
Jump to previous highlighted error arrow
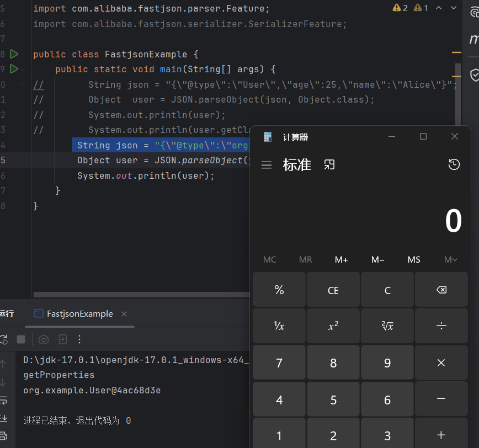pyautogui.click(x=439, y=8)
